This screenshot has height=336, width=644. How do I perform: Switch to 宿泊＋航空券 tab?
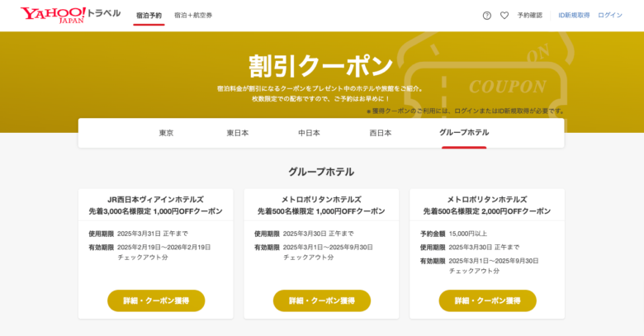coord(193,15)
